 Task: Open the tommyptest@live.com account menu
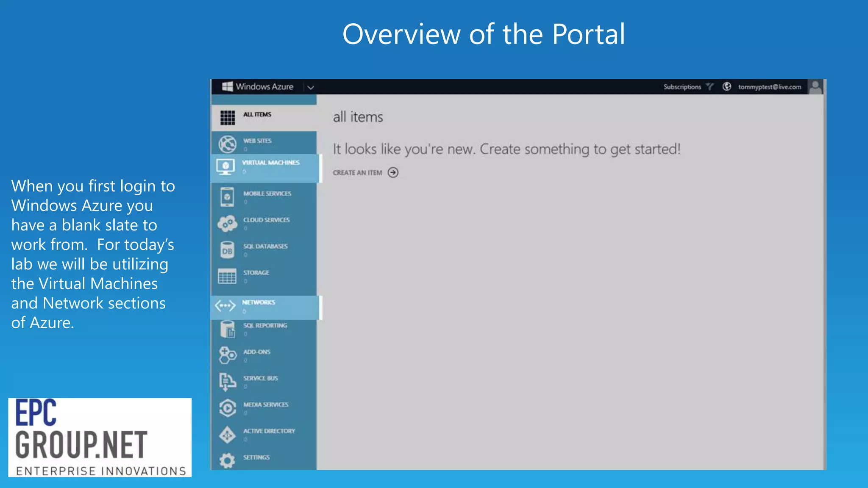pyautogui.click(x=770, y=87)
